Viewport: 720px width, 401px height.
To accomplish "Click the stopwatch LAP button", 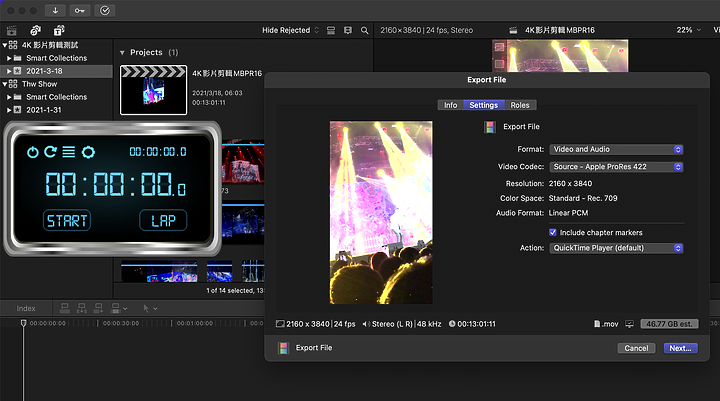I will 163,220.
